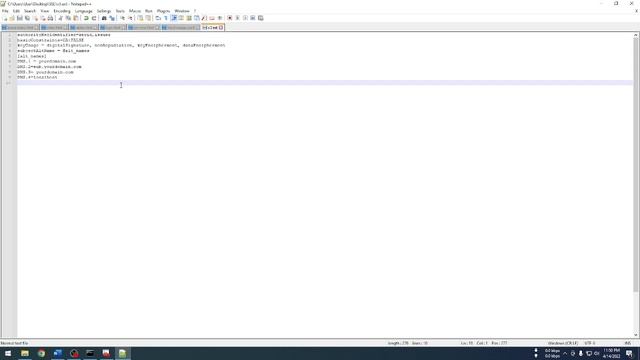
Task: Open the Window menu
Action: click(x=182, y=11)
